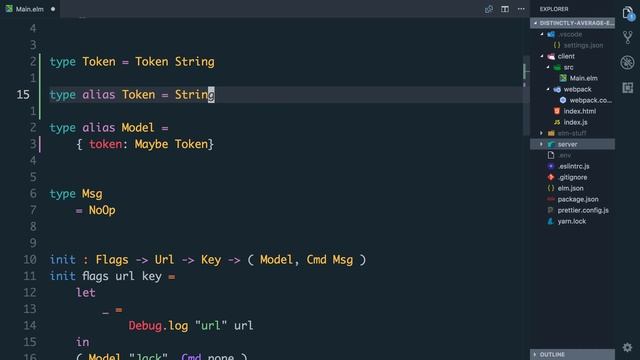Open settings.json in the explorer
The image size is (640, 360).
583,45
